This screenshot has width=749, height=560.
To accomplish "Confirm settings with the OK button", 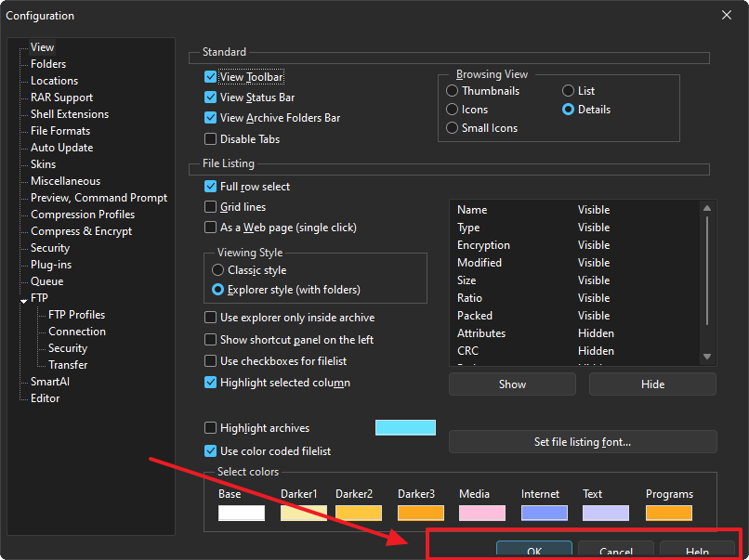I will (534, 549).
